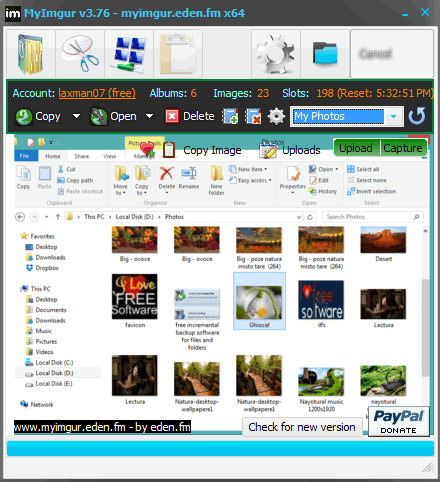Open the My Photos album combo box

tap(347, 116)
